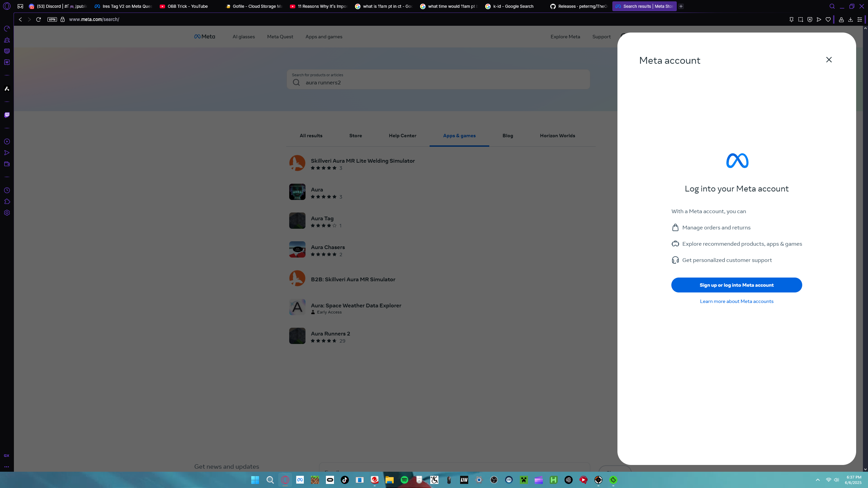Open the GX Corner icon in sidebar
This screenshot has width=868, height=488.
click(6, 456)
